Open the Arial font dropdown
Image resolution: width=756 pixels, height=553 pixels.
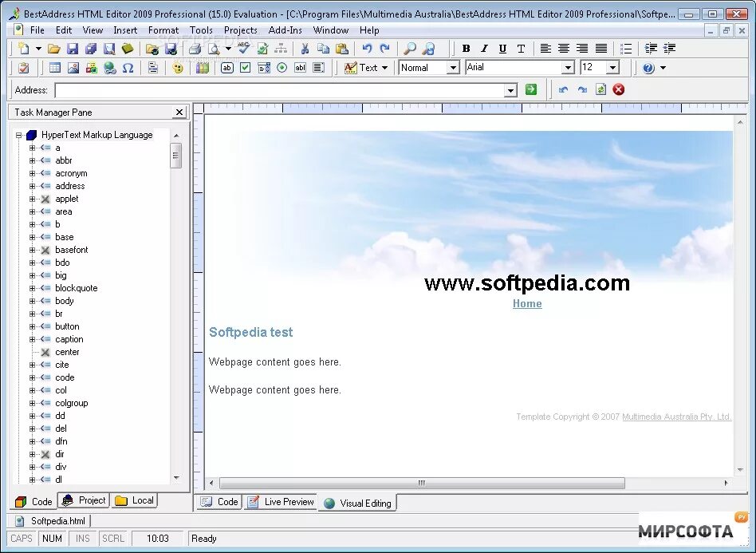[569, 68]
